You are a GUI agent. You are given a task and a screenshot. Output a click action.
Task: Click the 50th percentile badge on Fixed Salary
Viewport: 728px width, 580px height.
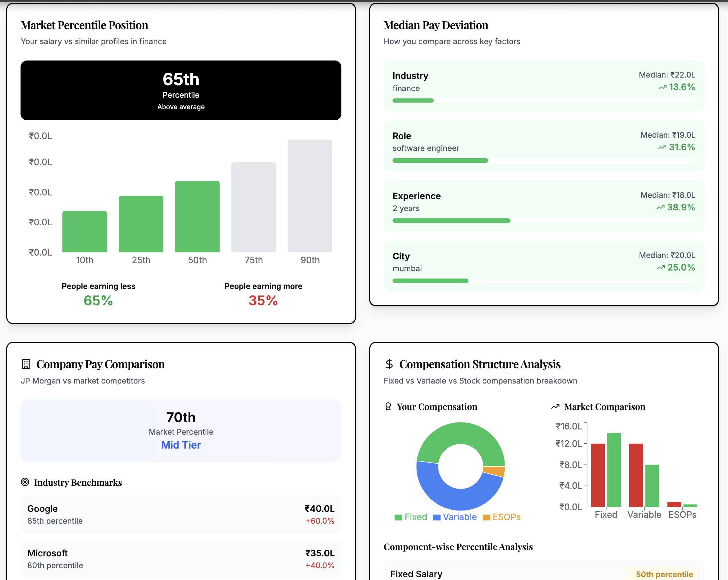click(664, 574)
